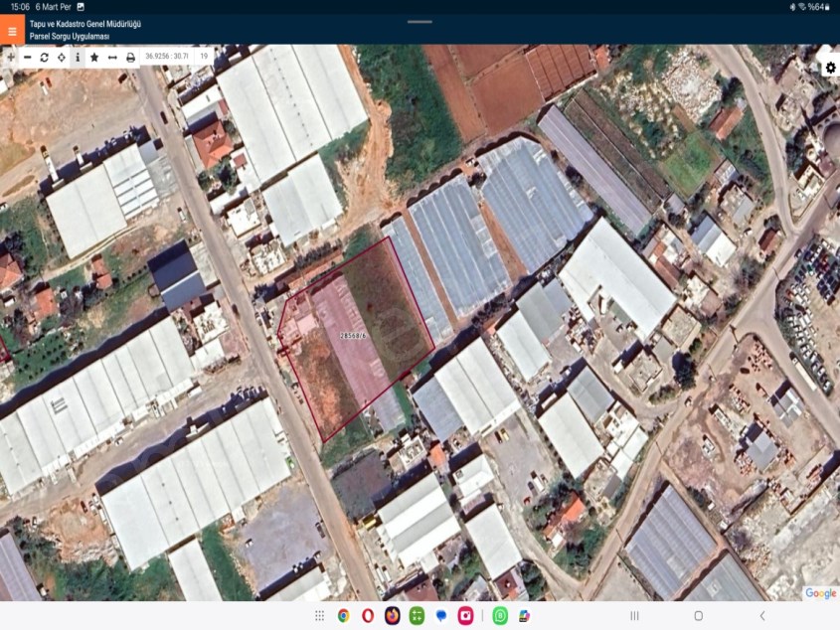Print the map using printer icon
Screen dimensions: 840x630
point(130,57)
